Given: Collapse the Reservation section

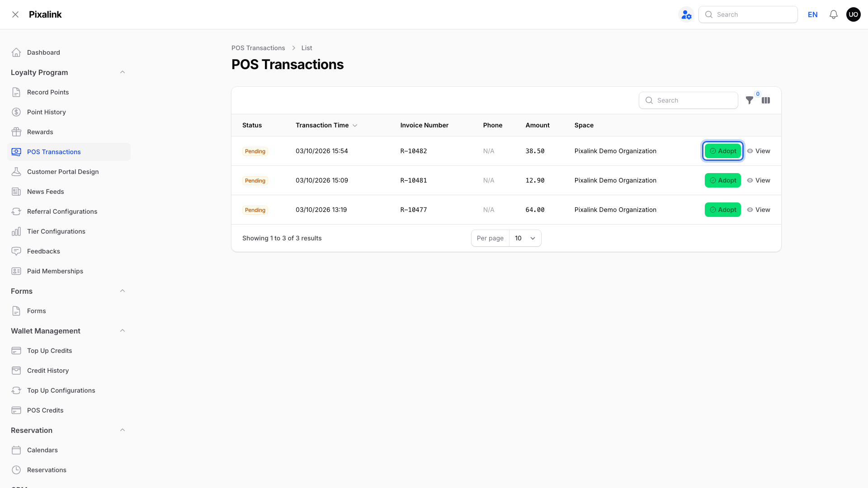Looking at the screenshot, I should tap(123, 430).
